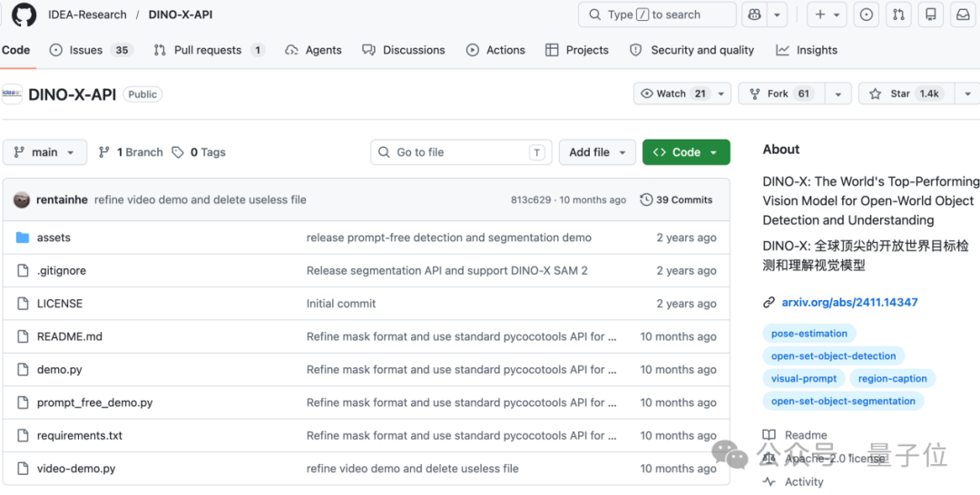Focus the Type / to search box

click(x=657, y=15)
